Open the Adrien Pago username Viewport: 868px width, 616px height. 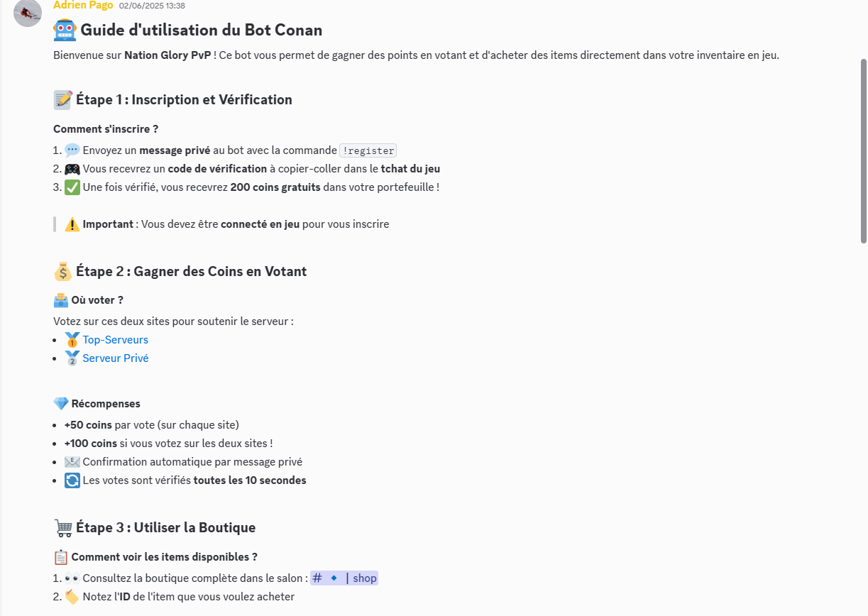coord(83,5)
